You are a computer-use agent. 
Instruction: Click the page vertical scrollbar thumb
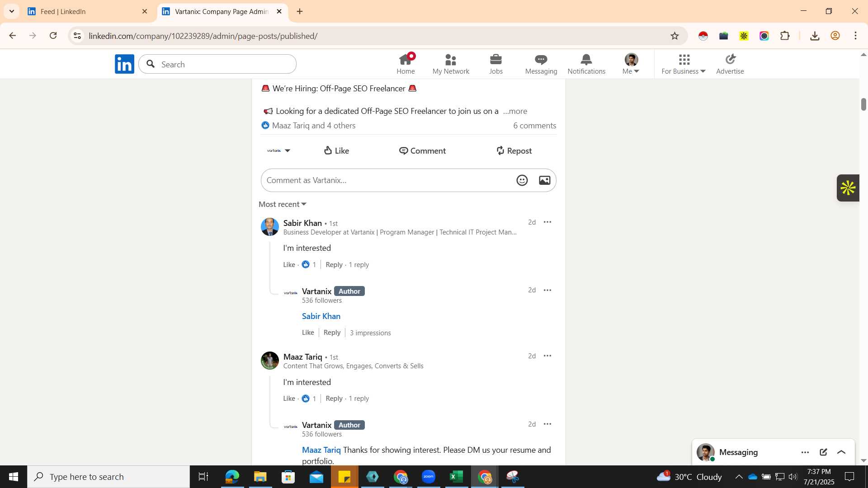tap(863, 104)
